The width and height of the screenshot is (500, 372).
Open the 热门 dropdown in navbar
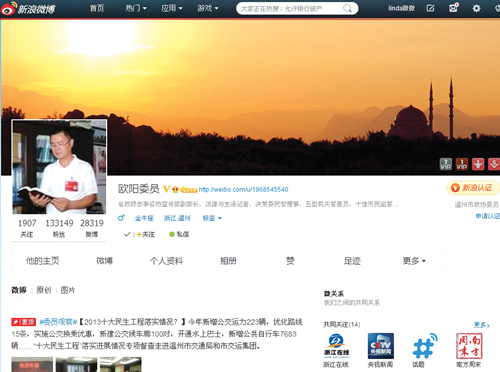coord(136,8)
